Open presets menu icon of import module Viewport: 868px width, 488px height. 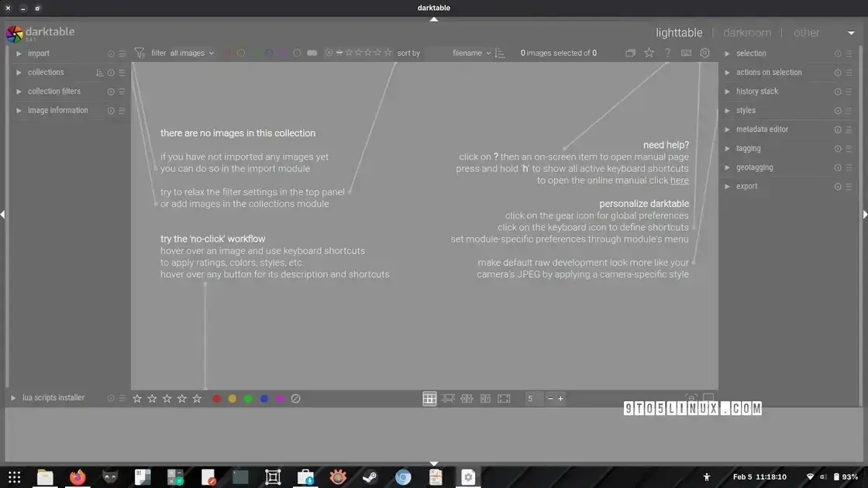(122, 53)
